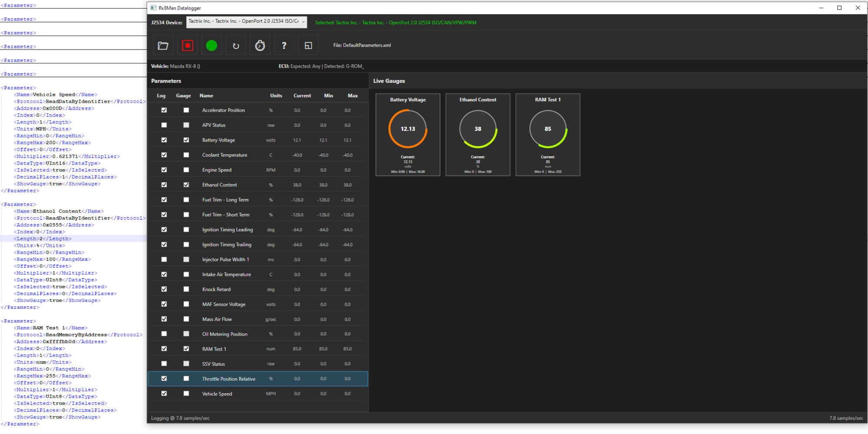Sort by the Units column header

pos(276,96)
